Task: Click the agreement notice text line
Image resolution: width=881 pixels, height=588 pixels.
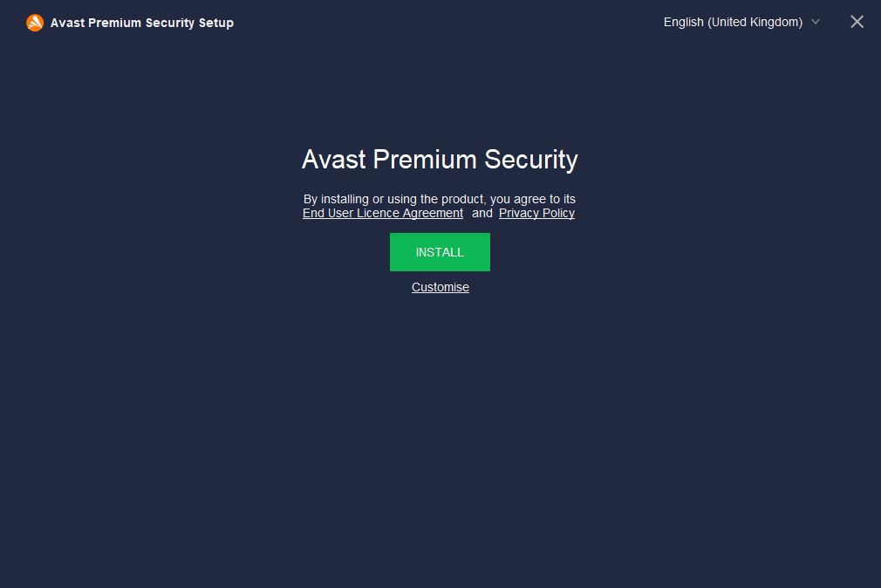Action: tap(440, 199)
